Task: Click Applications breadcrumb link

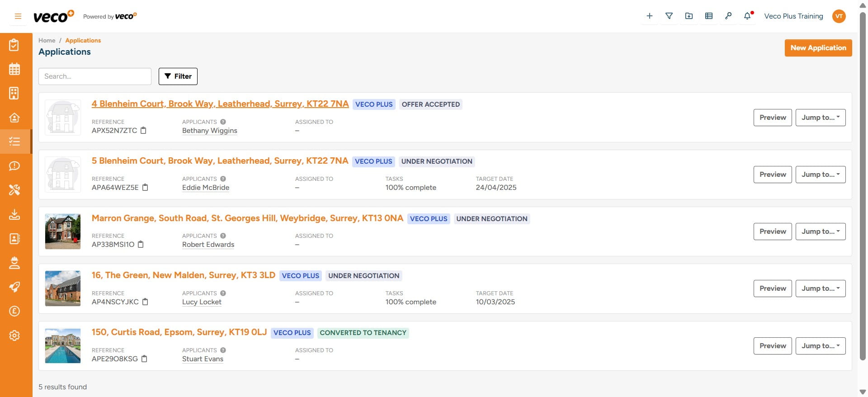Action: point(83,41)
